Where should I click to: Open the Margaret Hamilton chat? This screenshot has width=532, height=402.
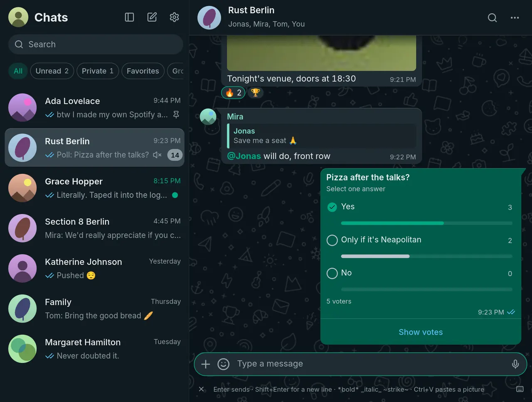click(x=94, y=349)
